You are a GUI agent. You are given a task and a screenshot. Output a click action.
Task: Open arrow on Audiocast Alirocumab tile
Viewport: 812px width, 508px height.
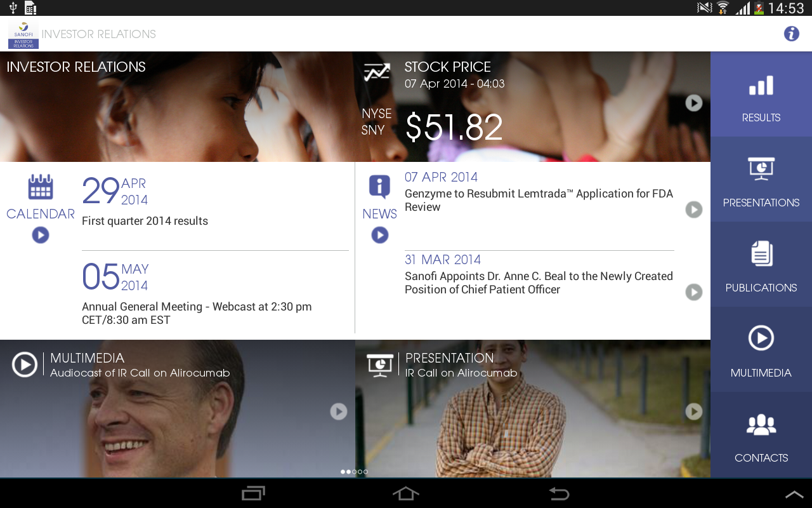339,411
